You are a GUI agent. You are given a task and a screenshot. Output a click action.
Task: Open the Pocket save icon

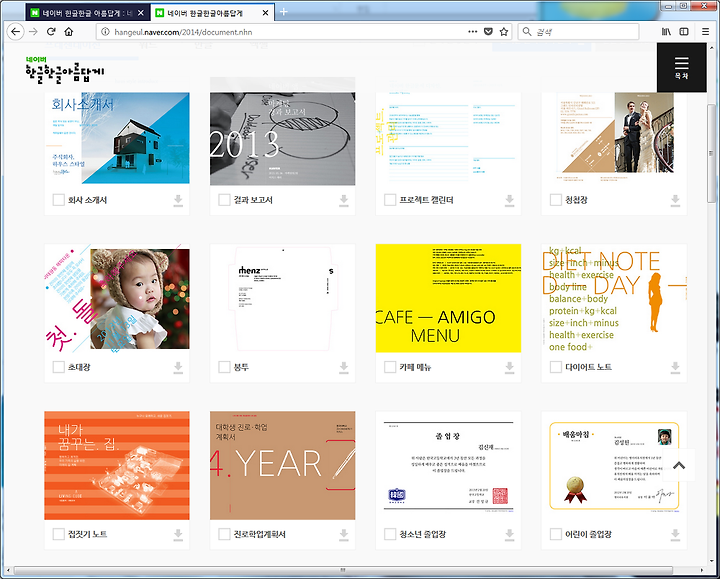click(489, 32)
